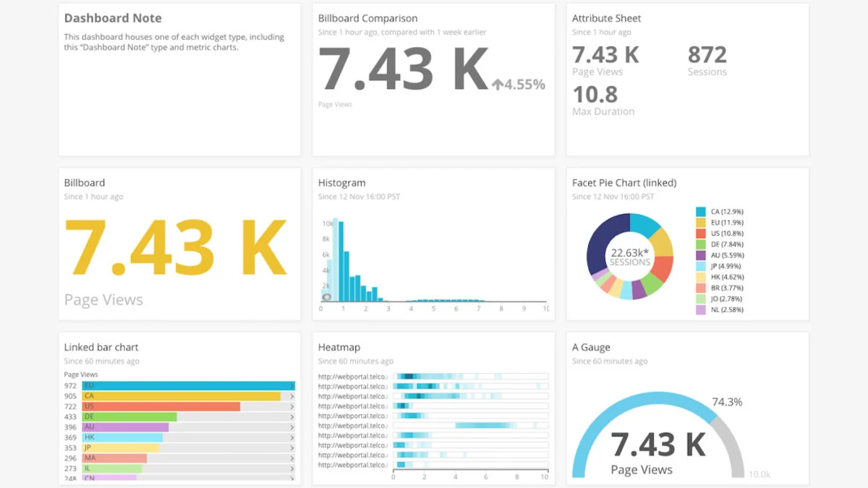868x488 pixels.
Task: Click the green DE bar with value 433
Action: [129, 417]
